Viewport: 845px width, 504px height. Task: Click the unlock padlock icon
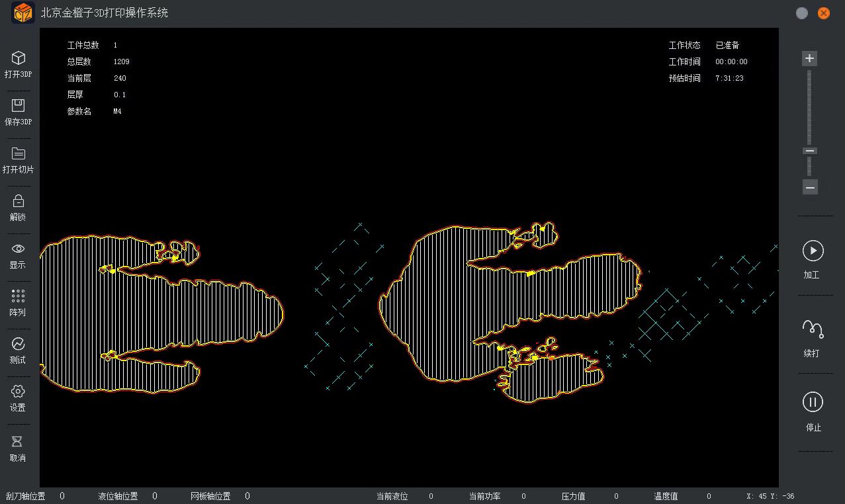coord(19,201)
